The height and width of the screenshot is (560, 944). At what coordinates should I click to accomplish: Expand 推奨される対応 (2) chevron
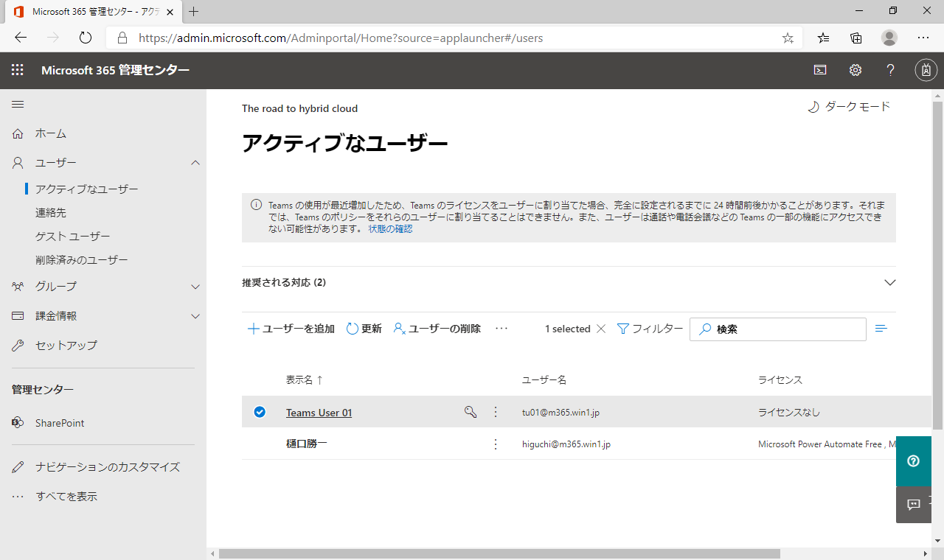point(890,282)
